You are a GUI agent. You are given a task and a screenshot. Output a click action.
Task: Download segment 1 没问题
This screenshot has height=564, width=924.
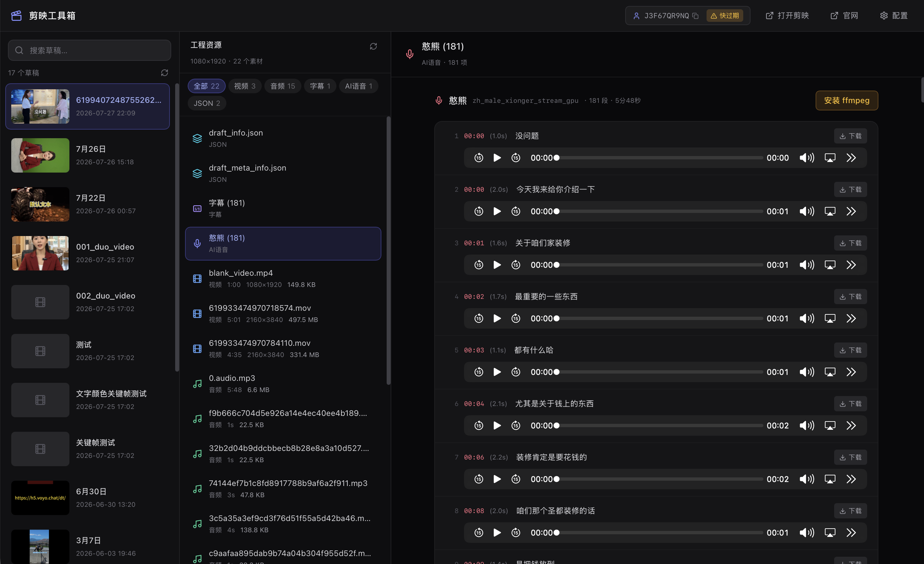click(x=850, y=136)
